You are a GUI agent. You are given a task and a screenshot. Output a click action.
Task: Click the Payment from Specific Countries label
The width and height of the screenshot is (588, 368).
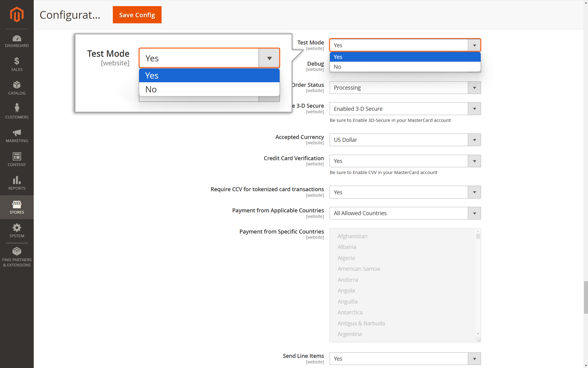[x=281, y=232]
